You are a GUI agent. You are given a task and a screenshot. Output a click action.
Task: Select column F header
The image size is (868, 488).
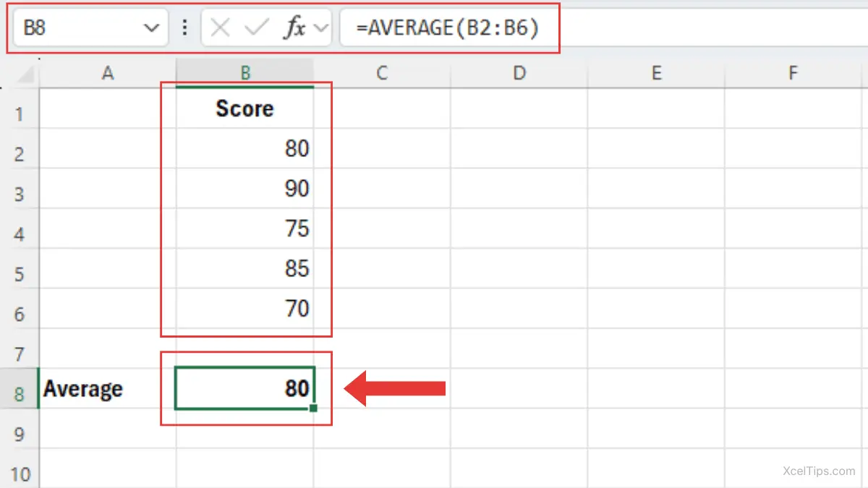pyautogui.click(x=793, y=72)
